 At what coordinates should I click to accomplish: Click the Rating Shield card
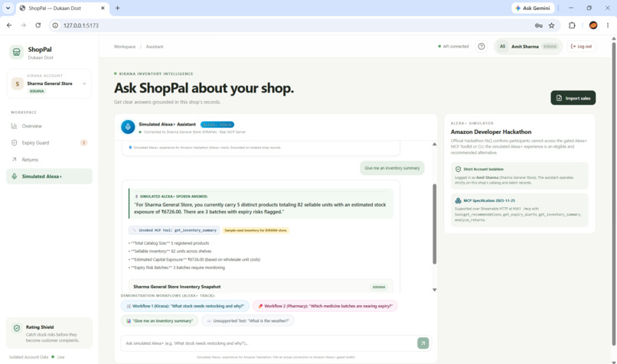point(49,333)
